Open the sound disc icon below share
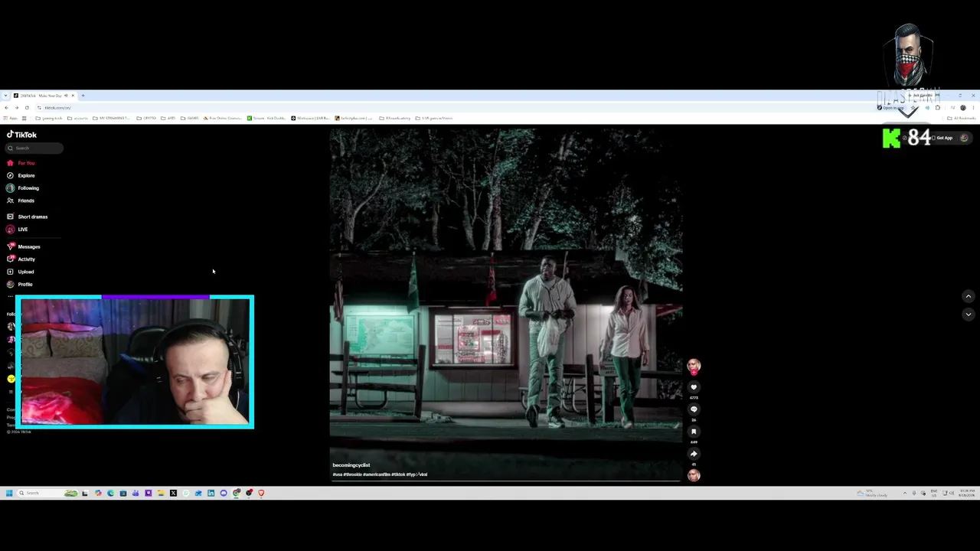This screenshot has width=980, height=551. 694,475
